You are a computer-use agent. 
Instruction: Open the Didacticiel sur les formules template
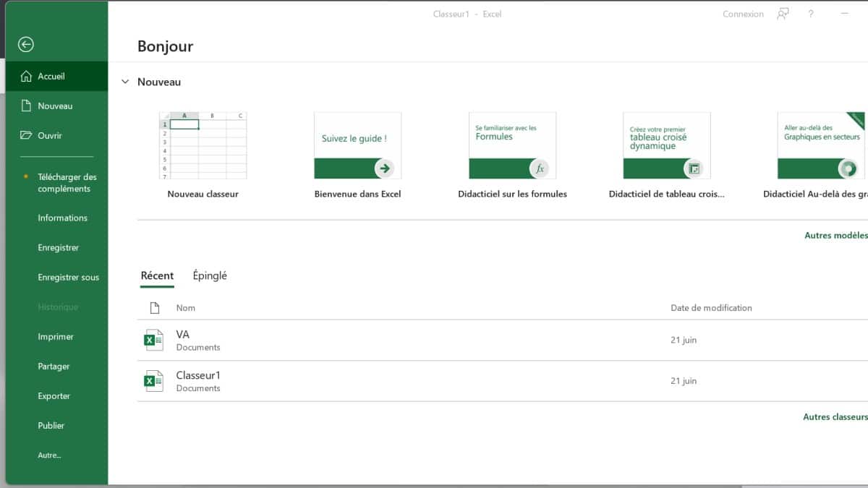pos(512,145)
